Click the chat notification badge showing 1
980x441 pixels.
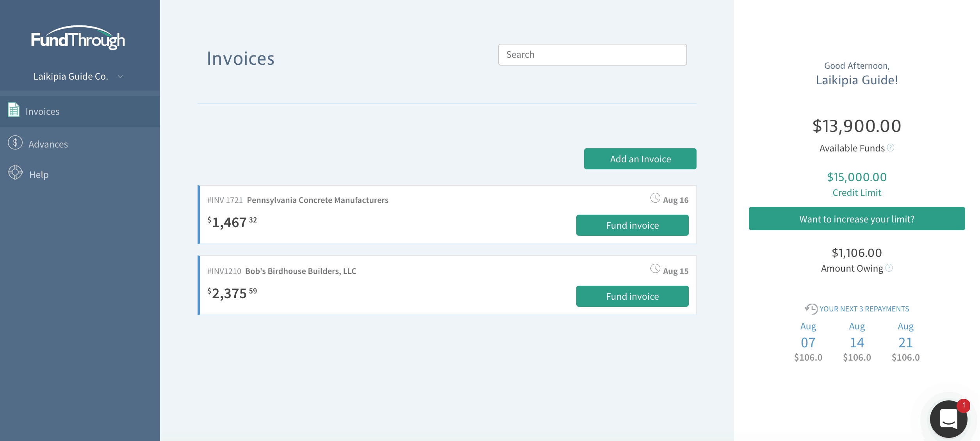click(964, 405)
